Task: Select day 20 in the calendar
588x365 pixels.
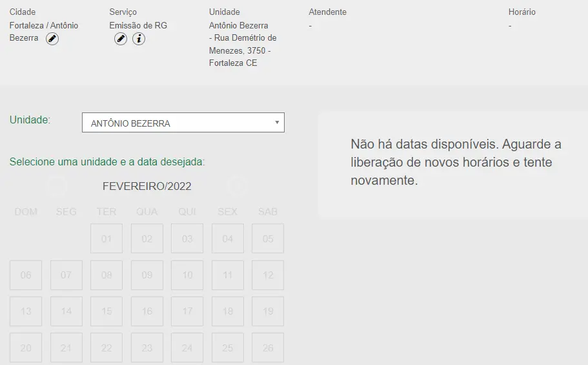Action: click(x=26, y=348)
